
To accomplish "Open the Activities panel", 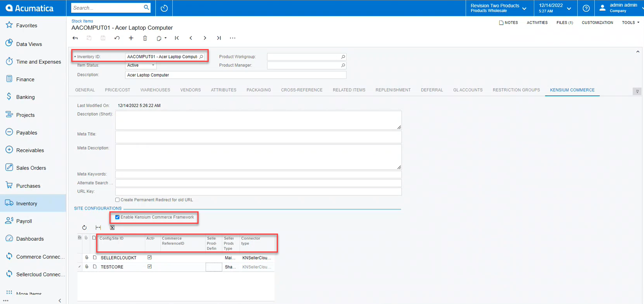I will (537, 23).
